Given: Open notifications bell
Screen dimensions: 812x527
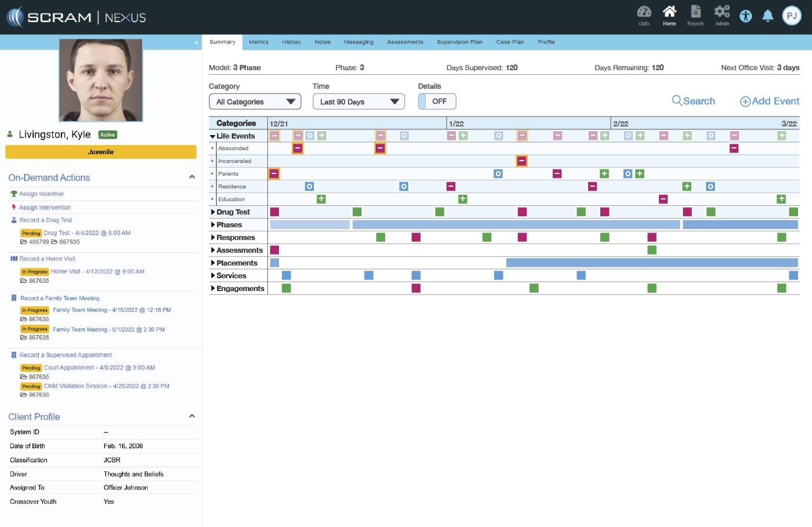Looking at the screenshot, I should click(x=767, y=16).
